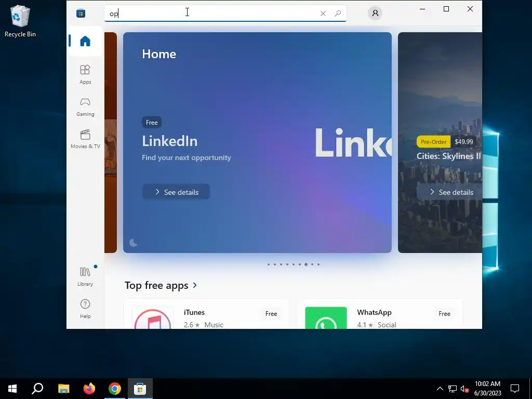532x399 pixels.
Task: Minimize the Microsoft Store window
Action: [x=422, y=9]
